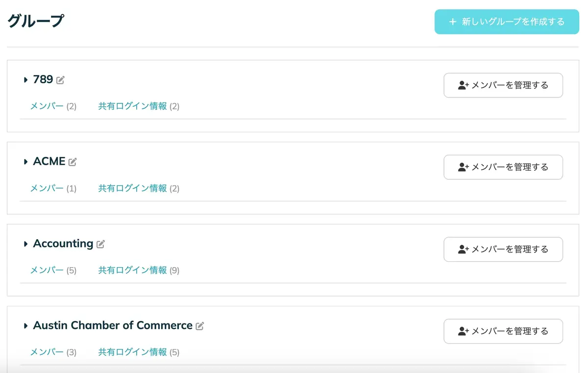Open Accounting's 共有ログイン情報 link
This screenshot has width=588, height=373.
point(133,270)
